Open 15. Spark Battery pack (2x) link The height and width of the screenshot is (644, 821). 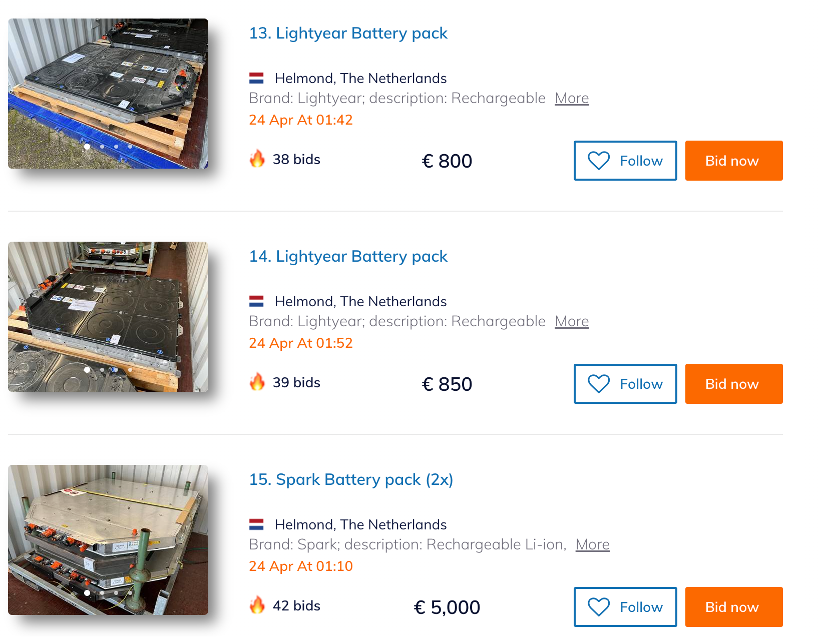tap(351, 479)
